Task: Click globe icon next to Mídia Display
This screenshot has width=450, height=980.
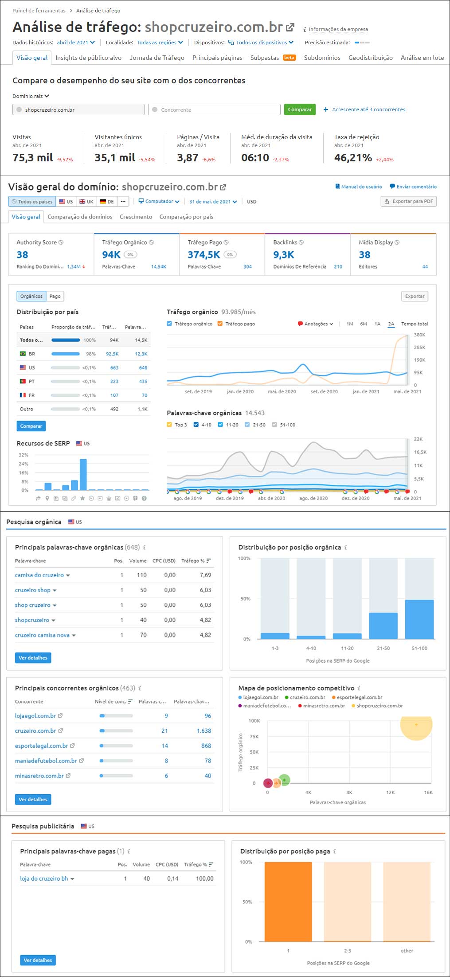Action: (x=397, y=242)
